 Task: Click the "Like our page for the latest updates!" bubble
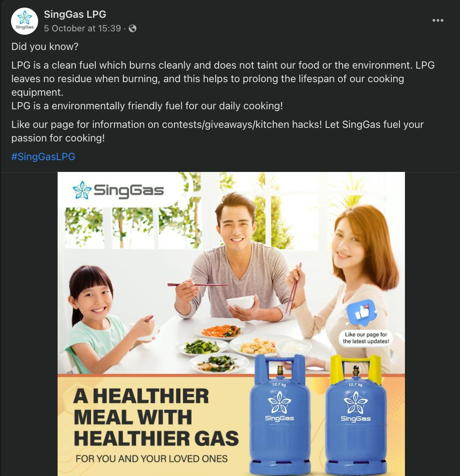coord(366,338)
